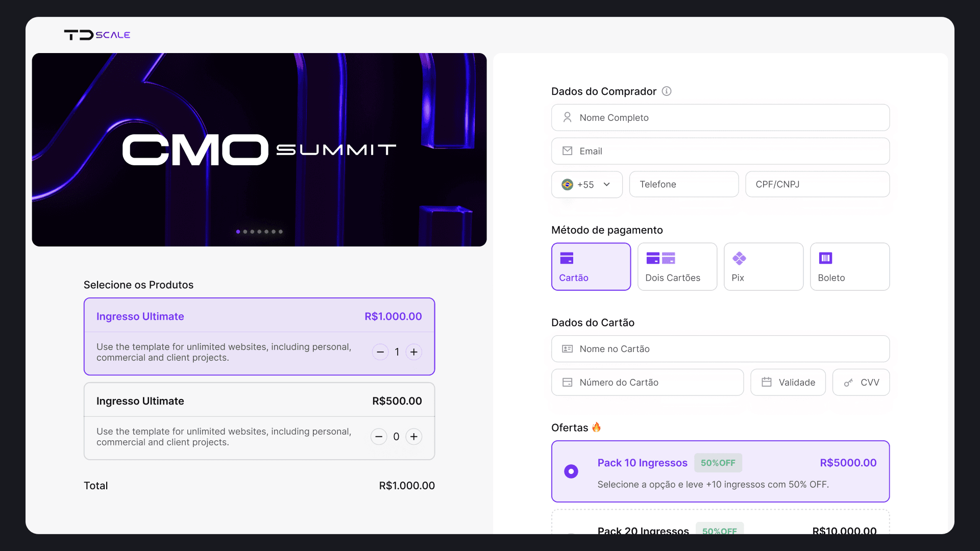This screenshot has width=980, height=551.
Task: Click the Boleto barcode icon
Action: (825, 258)
